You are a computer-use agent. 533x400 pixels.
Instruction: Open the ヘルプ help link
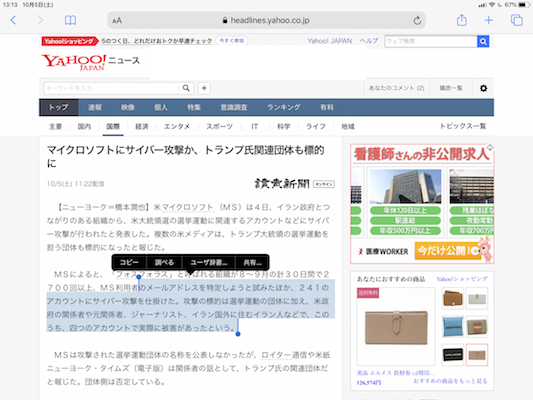[x=369, y=41]
